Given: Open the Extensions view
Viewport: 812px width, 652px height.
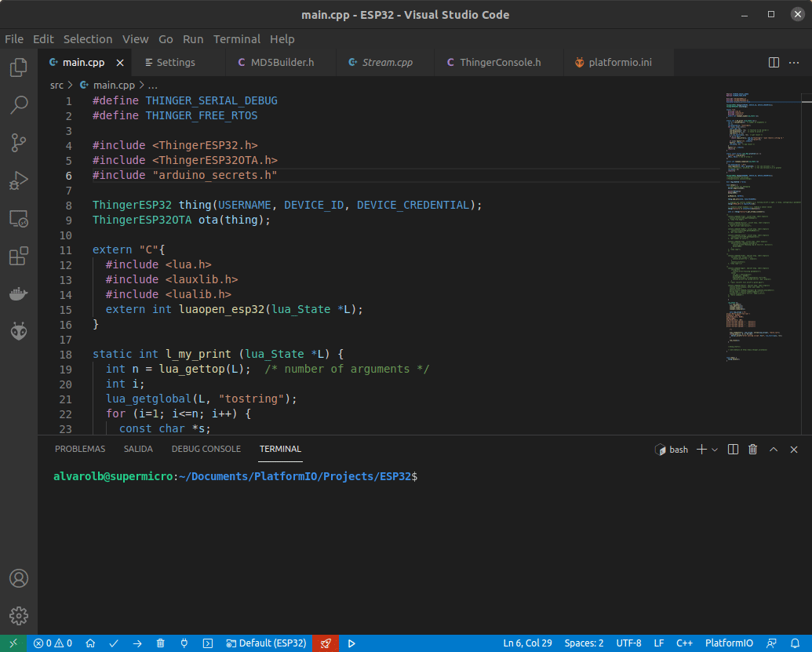Looking at the screenshot, I should [x=19, y=256].
